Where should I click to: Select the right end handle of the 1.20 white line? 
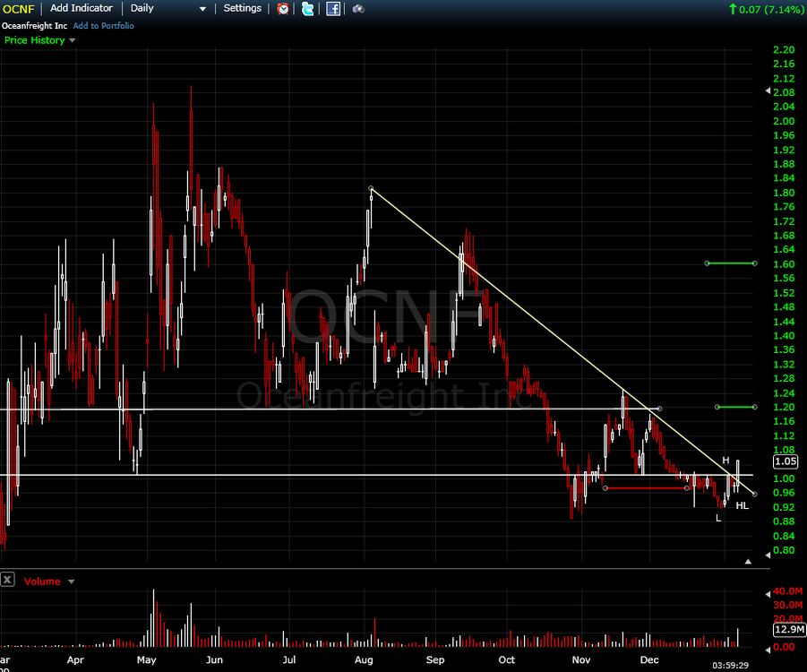tap(659, 409)
